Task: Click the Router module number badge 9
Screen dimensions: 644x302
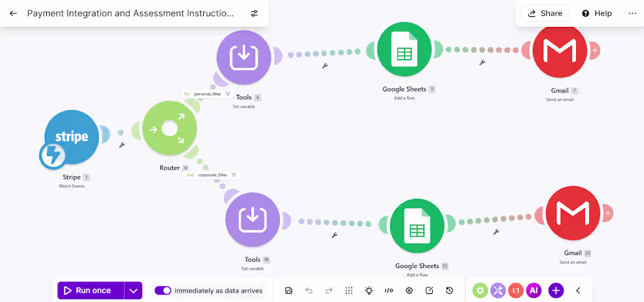Action: [186, 168]
